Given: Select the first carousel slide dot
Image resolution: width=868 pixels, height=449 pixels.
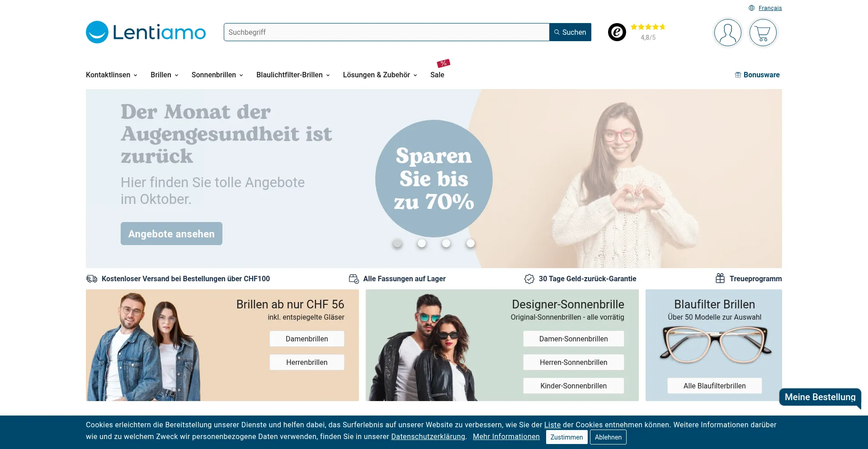Looking at the screenshot, I should (x=397, y=243).
